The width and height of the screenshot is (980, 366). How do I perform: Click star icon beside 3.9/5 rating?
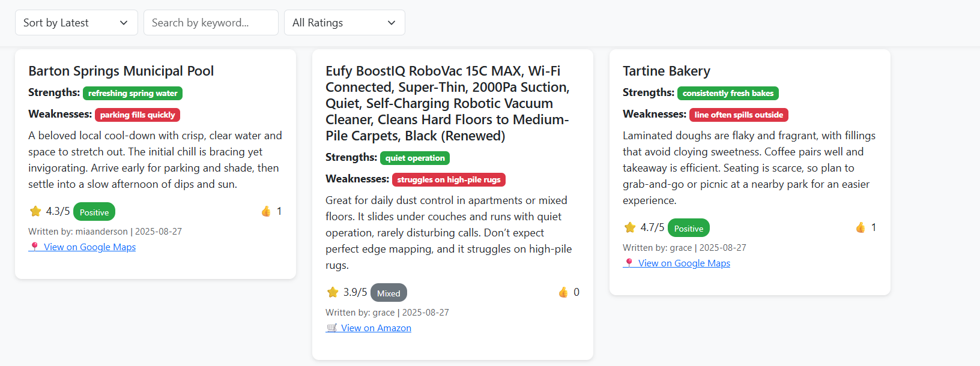click(x=333, y=292)
